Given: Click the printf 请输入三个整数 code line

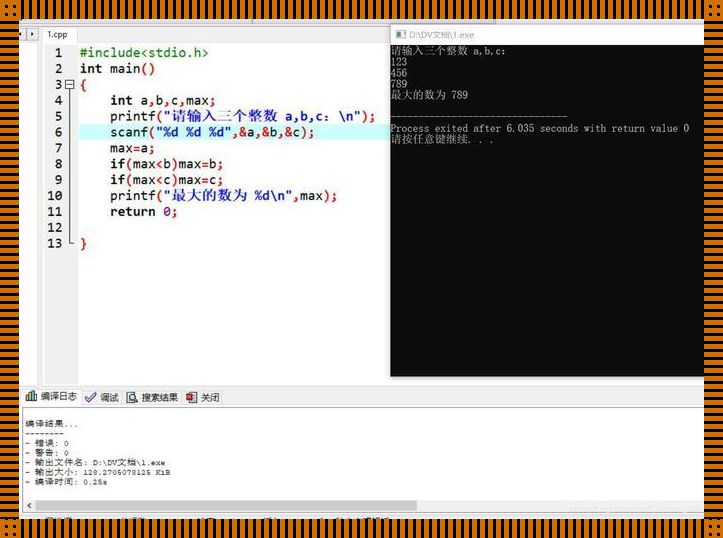Looking at the screenshot, I should coord(243,116).
